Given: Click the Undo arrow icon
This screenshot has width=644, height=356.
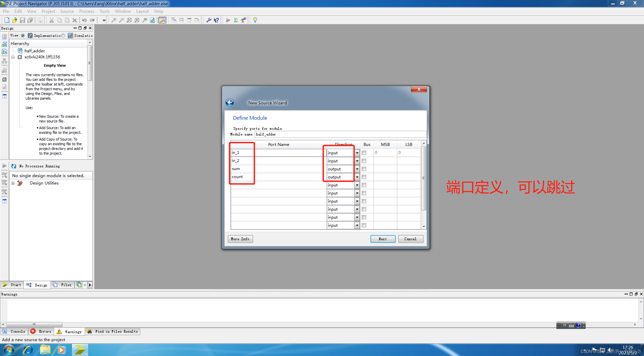Looking at the screenshot, I should 84,20.
